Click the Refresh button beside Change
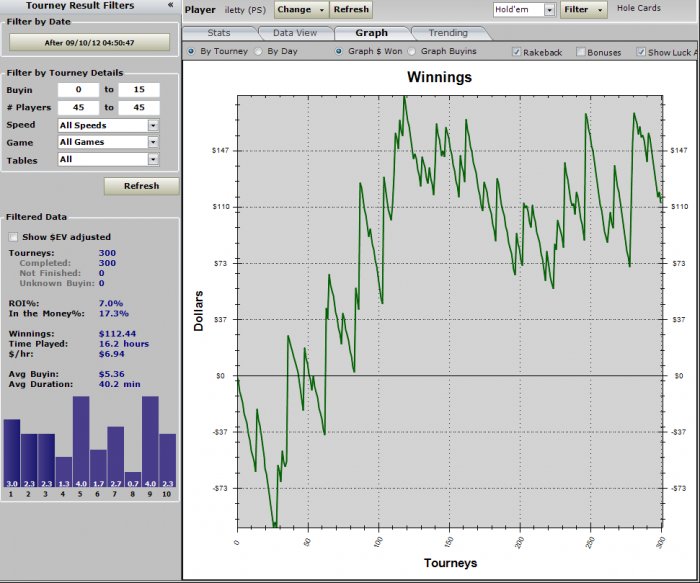Viewport: 700px width, 583px height. [x=351, y=9]
